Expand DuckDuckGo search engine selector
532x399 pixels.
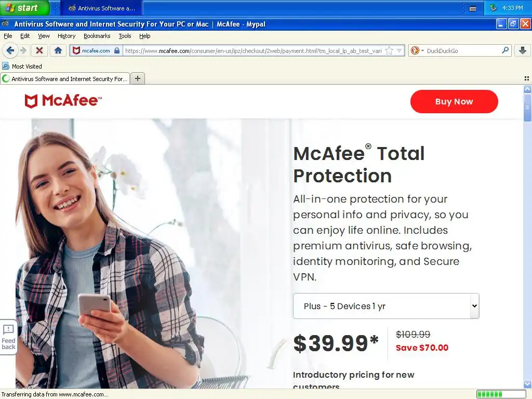(x=417, y=50)
